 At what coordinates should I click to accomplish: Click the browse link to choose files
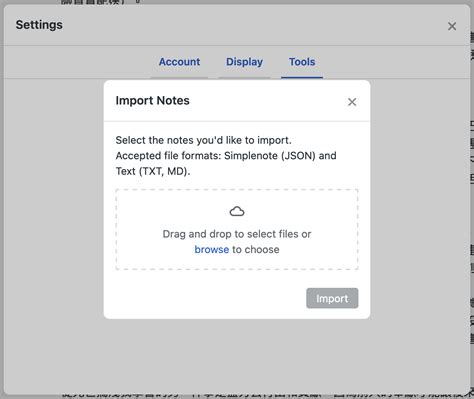tap(212, 250)
